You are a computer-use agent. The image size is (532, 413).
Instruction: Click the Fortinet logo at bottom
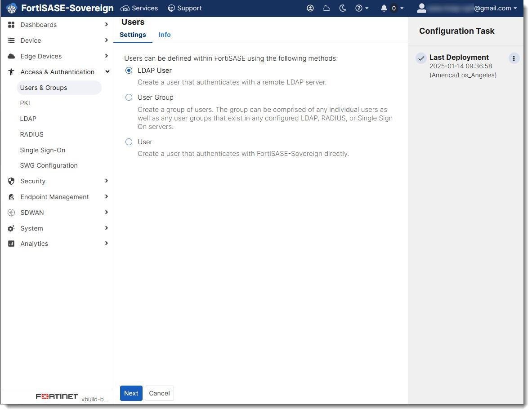[x=57, y=397]
